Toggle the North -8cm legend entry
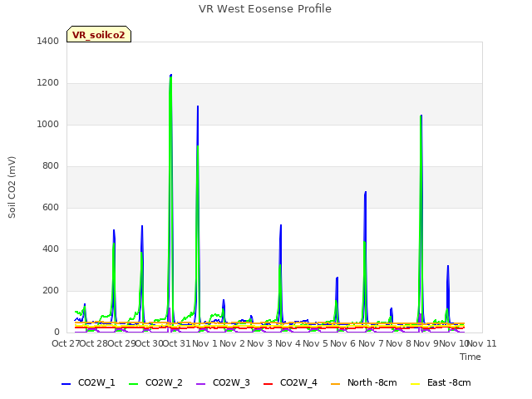The width and height of the screenshot is (532, 399). click(364, 382)
